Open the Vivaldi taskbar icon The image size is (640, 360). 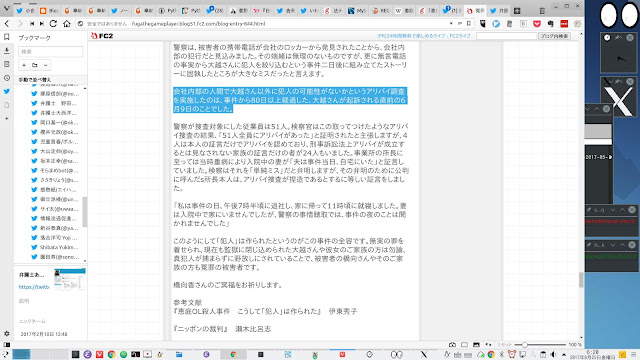tap(99, 354)
